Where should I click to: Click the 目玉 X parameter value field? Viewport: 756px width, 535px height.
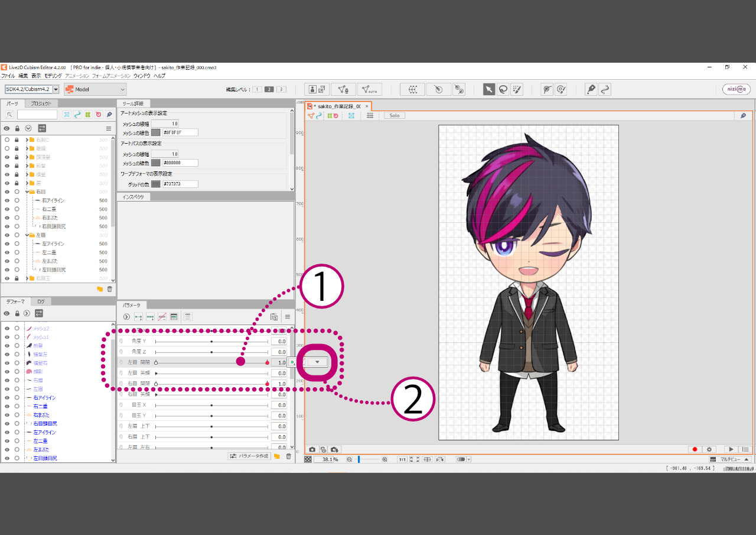pyautogui.click(x=279, y=405)
